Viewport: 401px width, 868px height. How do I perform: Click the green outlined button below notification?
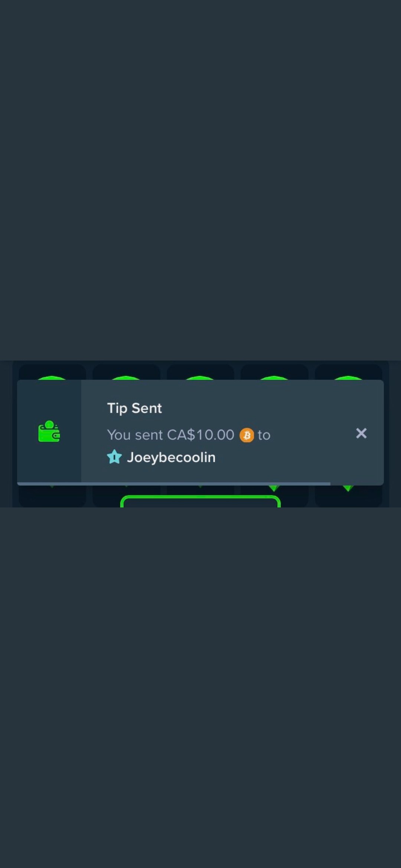pos(200,501)
